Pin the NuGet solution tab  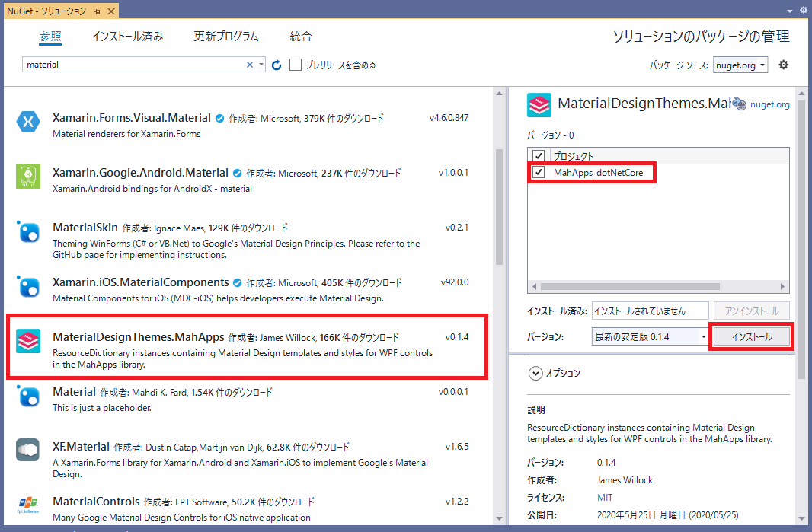pyautogui.click(x=98, y=11)
